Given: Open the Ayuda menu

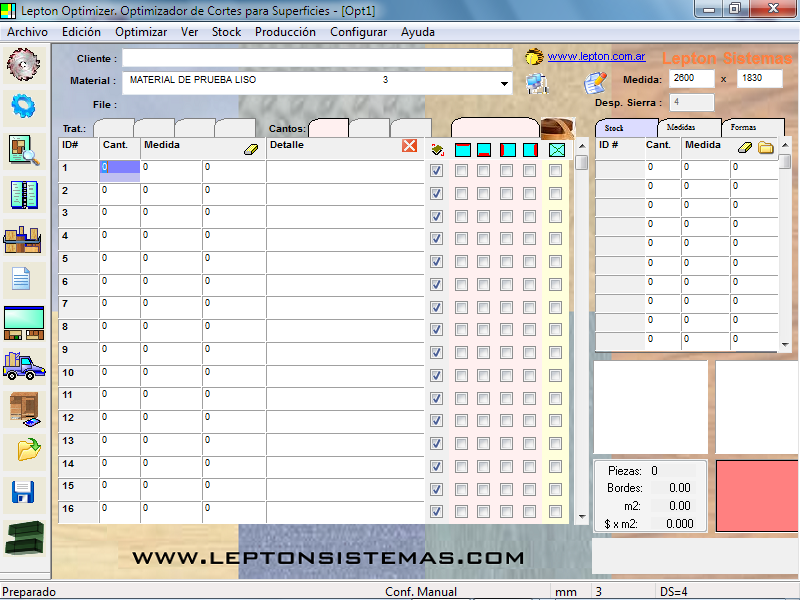Looking at the screenshot, I should click(418, 32).
